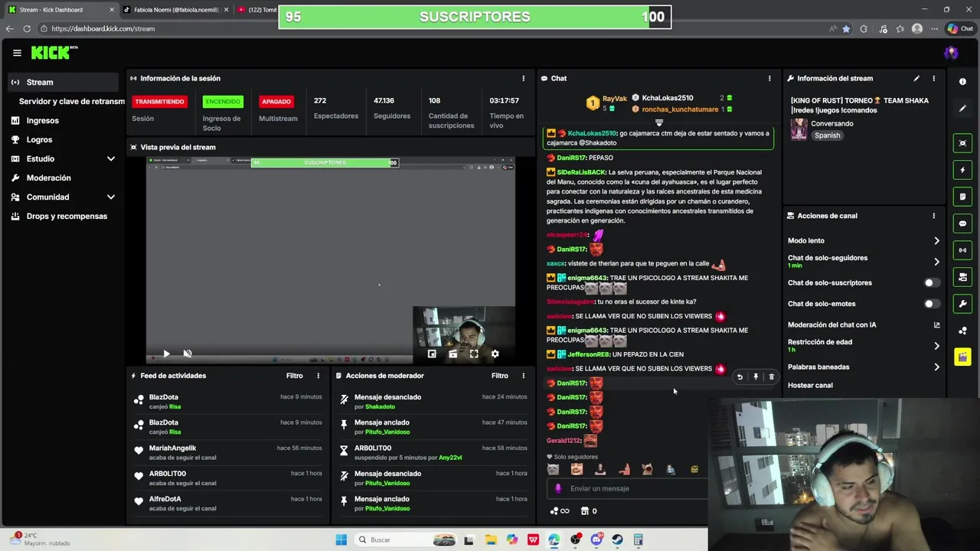Viewport: 980px width, 551px height.
Task: Click the chat bubble icon in the right sidebar
Action: pyautogui.click(x=962, y=223)
